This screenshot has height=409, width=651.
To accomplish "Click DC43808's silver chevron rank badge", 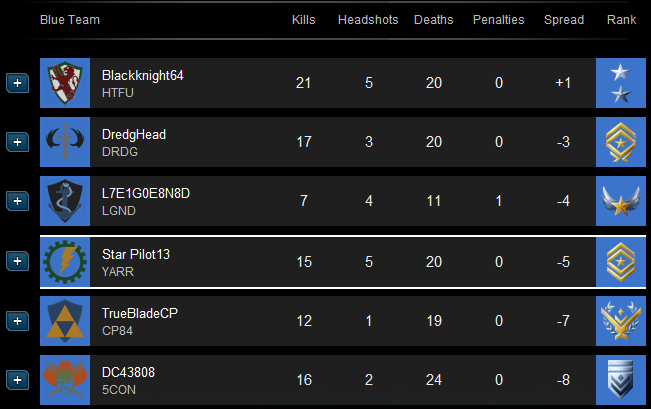I will tap(621, 380).
